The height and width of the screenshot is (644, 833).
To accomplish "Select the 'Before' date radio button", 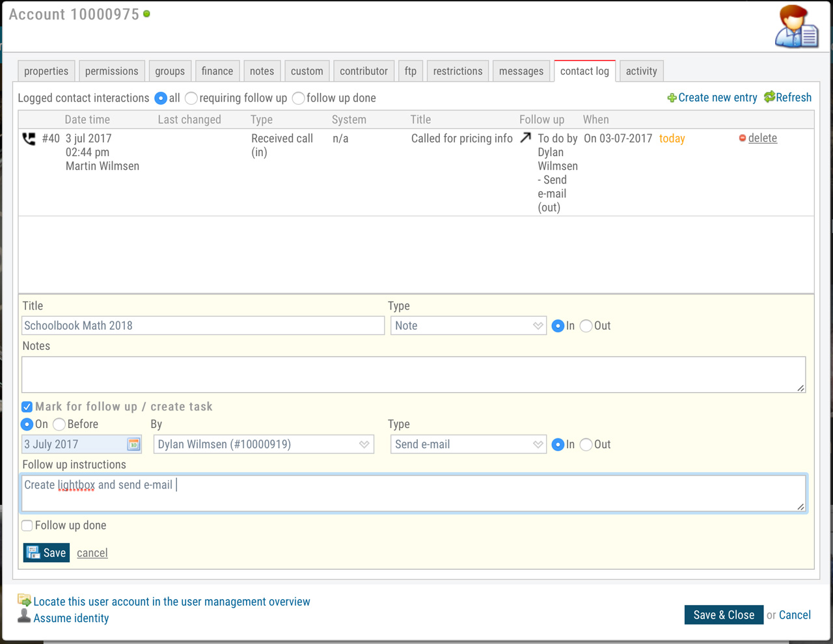I will pyautogui.click(x=59, y=424).
